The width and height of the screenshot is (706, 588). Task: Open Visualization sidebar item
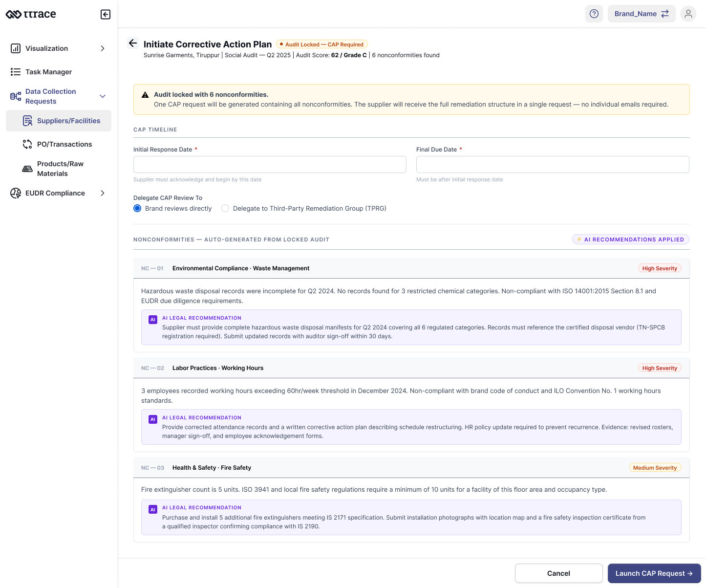tap(59, 48)
